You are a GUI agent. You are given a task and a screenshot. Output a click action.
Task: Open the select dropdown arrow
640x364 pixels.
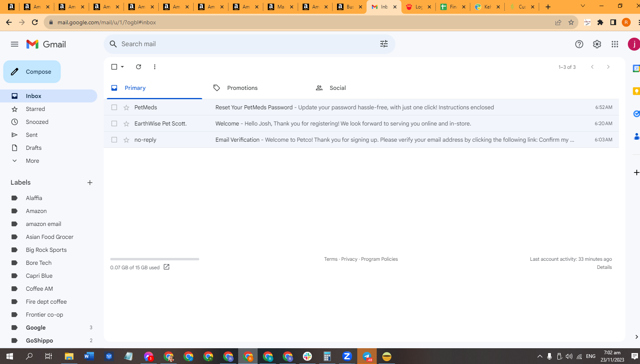[x=122, y=67]
